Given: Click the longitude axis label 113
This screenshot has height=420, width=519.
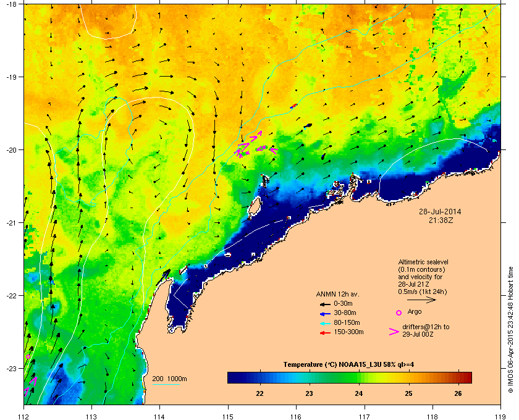Looking at the screenshot, I should [x=91, y=416].
